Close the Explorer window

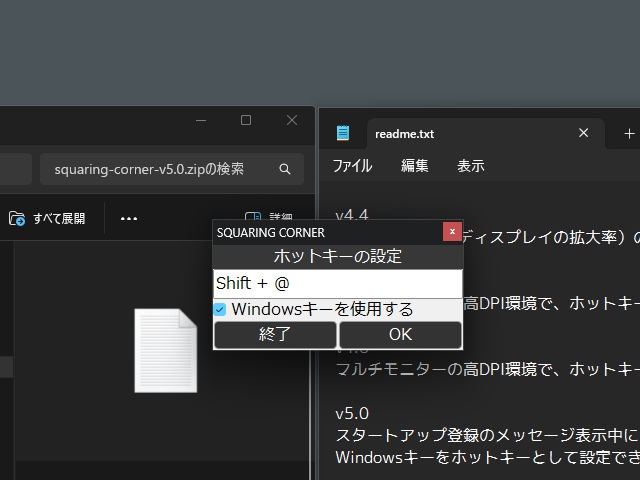pyautogui.click(x=292, y=120)
